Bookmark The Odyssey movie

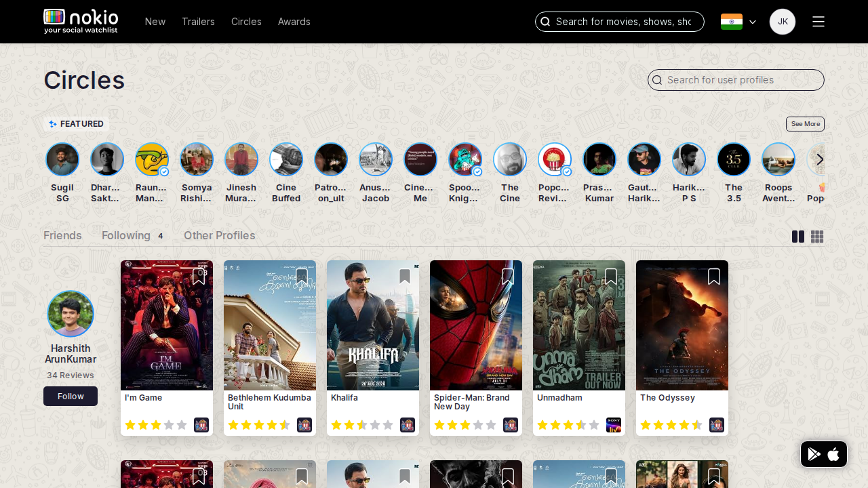[x=714, y=277]
